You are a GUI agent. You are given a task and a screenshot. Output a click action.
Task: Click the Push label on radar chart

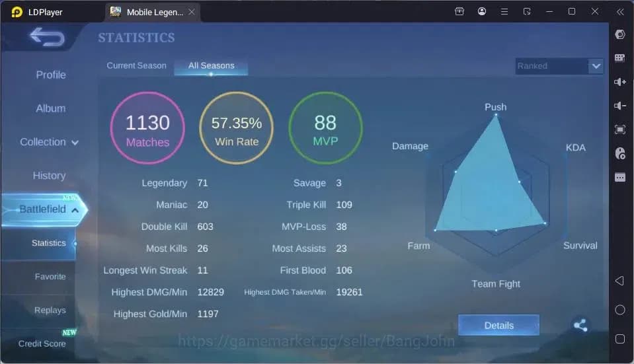point(496,107)
